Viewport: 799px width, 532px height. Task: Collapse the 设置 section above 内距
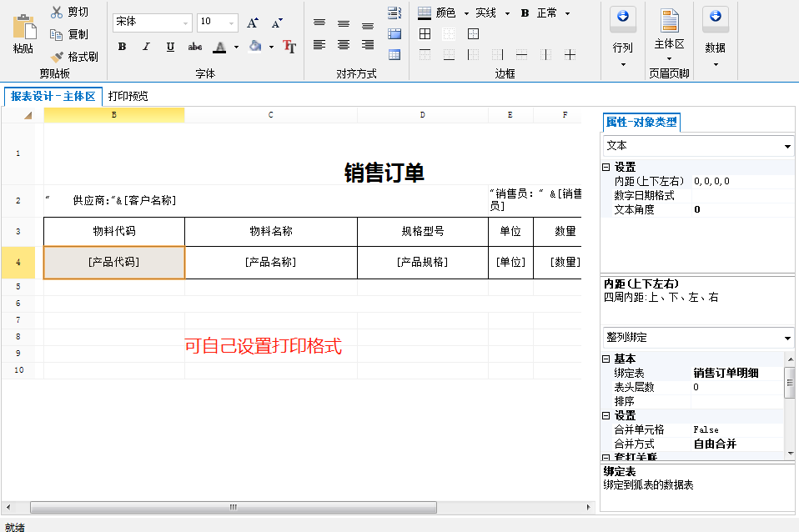[606, 167]
